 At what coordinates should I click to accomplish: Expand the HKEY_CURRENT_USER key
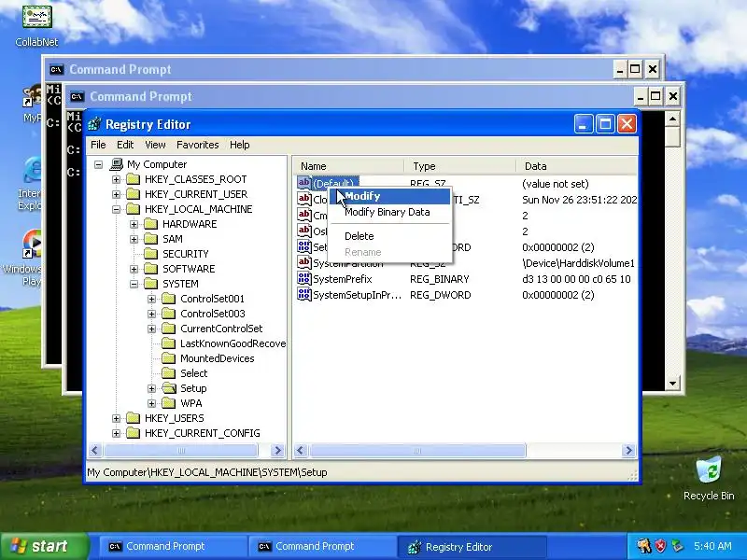click(116, 194)
